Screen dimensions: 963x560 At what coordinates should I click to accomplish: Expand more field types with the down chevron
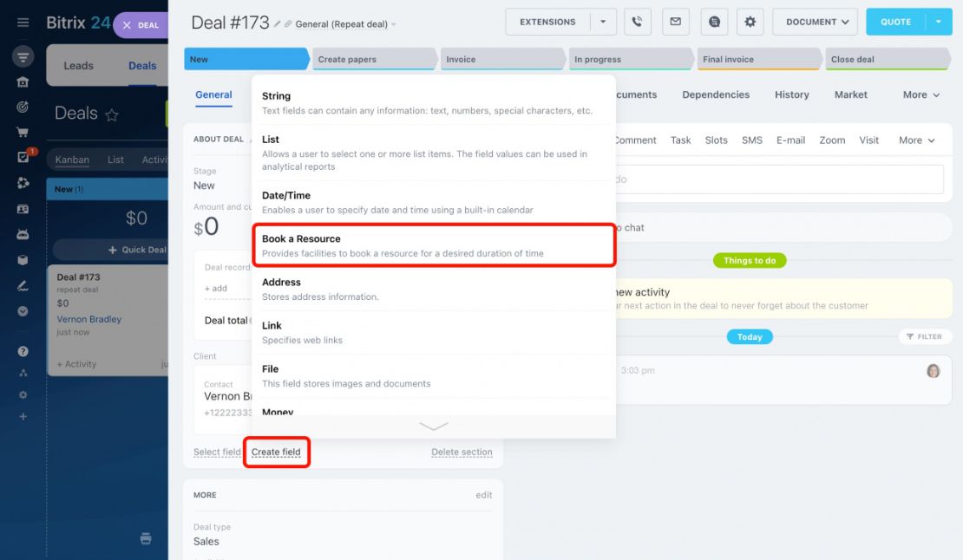click(x=434, y=427)
